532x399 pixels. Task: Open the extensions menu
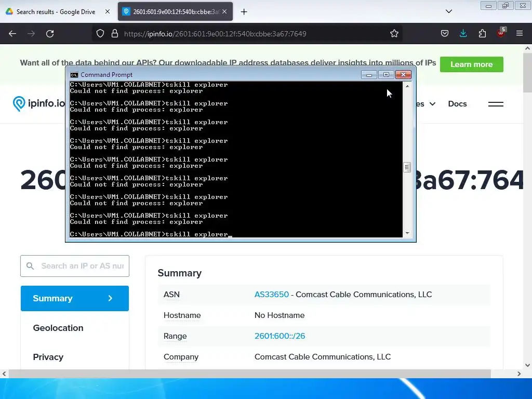click(x=482, y=34)
